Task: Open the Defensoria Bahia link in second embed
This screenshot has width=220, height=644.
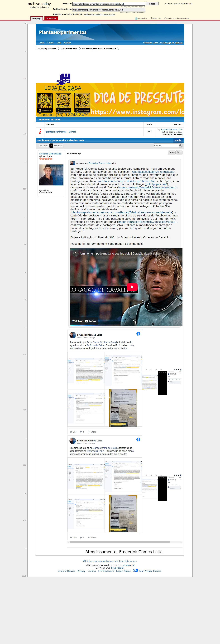Action: pos(96,451)
